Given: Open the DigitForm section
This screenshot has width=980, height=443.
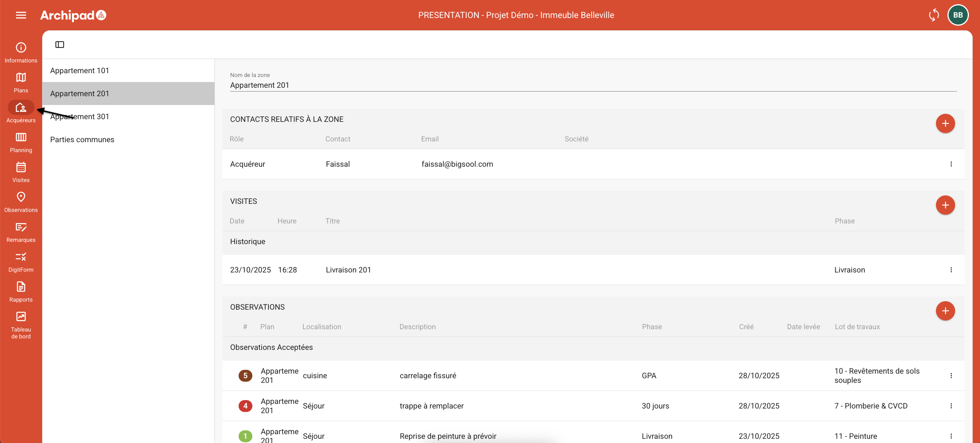Looking at the screenshot, I should tap(21, 261).
